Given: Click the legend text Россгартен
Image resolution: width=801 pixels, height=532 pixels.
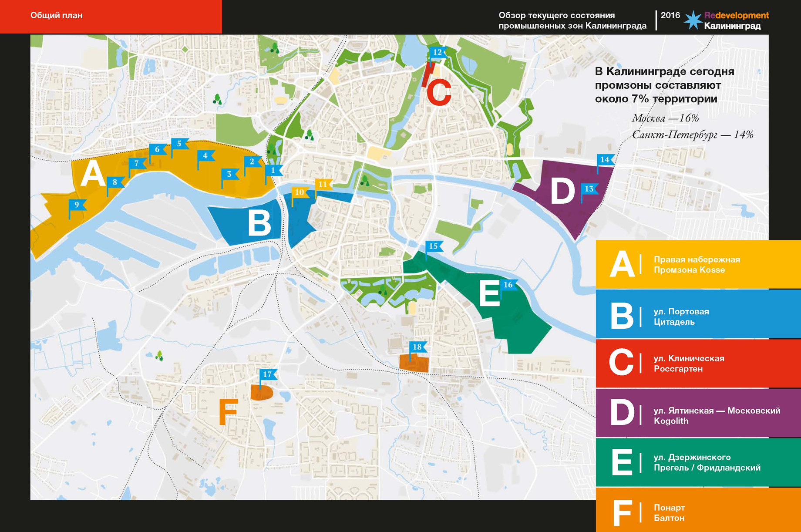Looking at the screenshot, I should [x=678, y=369].
